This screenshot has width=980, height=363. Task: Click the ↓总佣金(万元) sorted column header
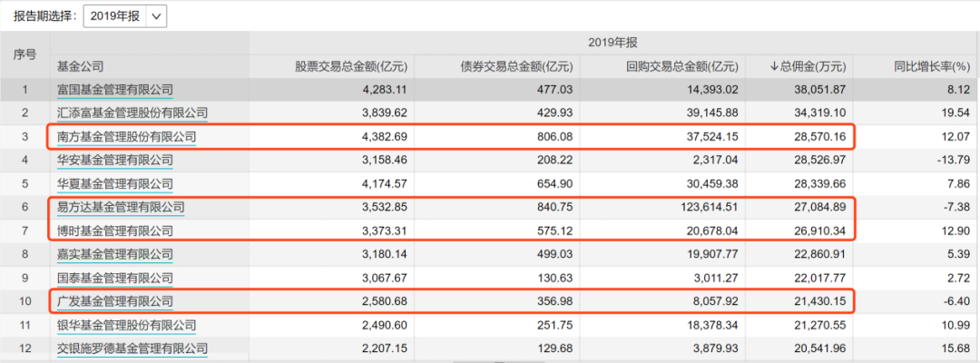pyautogui.click(x=808, y=65)
